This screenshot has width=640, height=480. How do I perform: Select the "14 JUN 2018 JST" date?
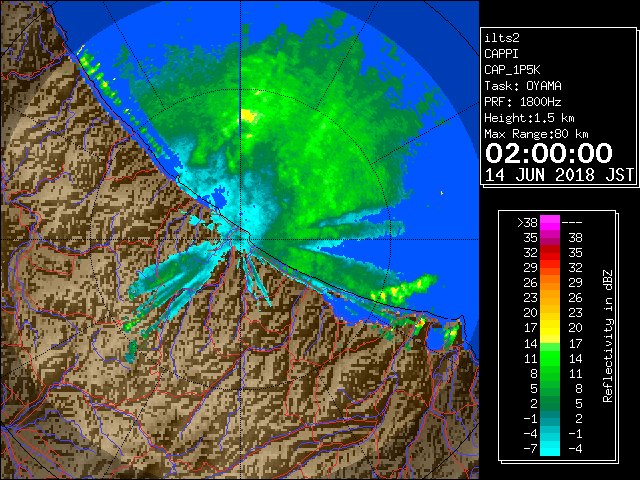(x=559, y=175)
